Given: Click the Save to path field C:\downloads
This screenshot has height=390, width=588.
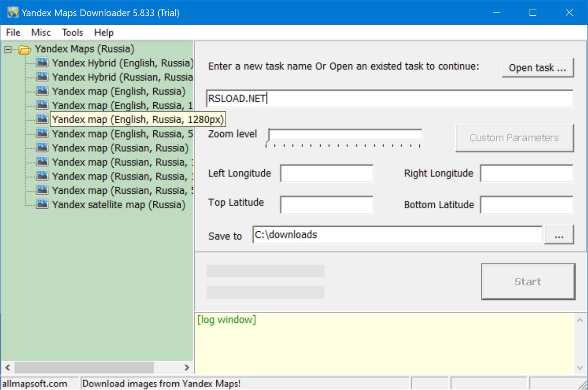Looking at the screenshot, I should 397,235.
